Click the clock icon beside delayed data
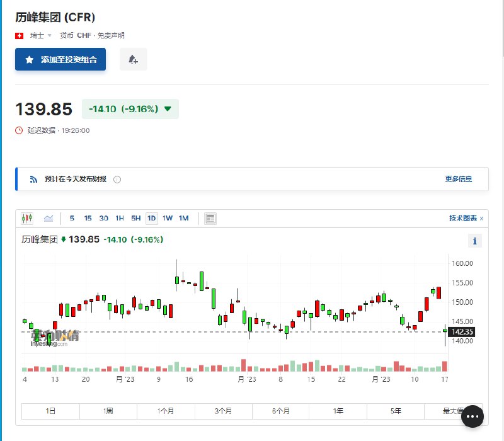Image resolution: width=504 pixels, height=441 pixels. click(19, 130)
